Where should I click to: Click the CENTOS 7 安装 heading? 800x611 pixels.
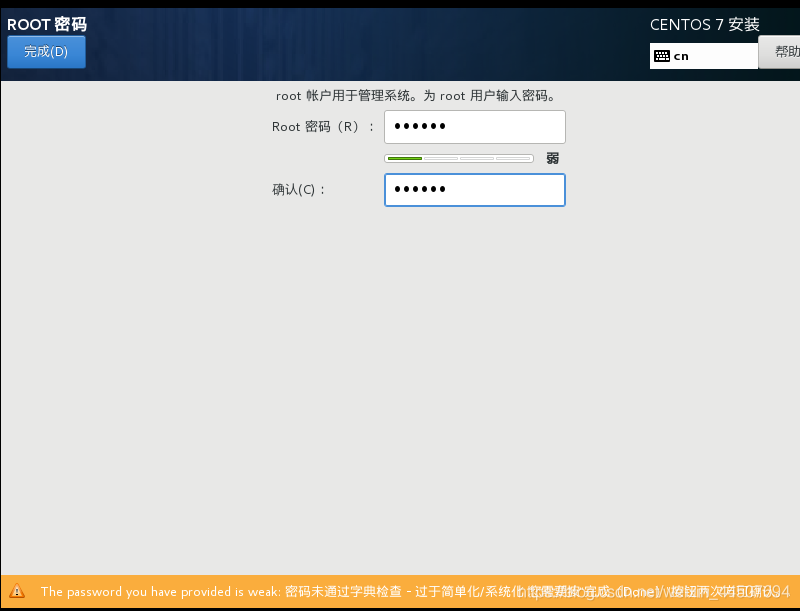[x=705, y=24]
